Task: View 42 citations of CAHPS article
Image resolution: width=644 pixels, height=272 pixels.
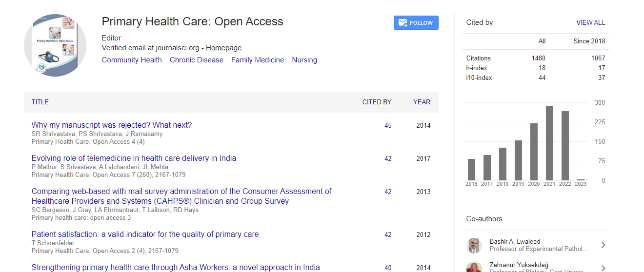Action: (x=388, y=192)
